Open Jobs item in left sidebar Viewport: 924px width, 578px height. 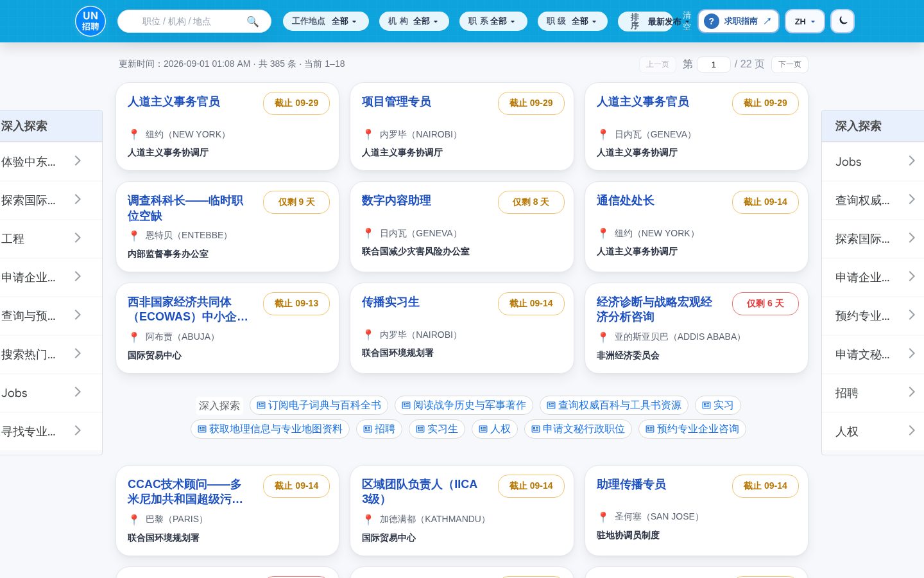[x=51, y=392]
